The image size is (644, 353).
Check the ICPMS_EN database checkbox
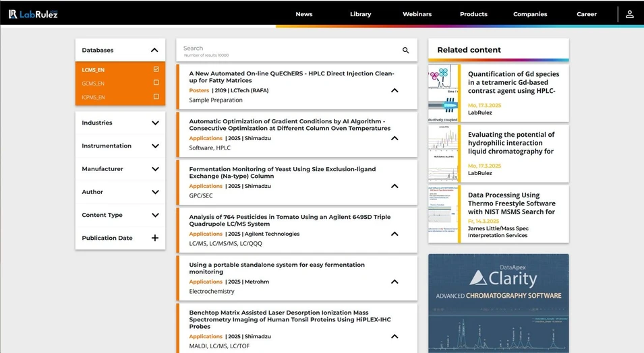tap(156, 97)
